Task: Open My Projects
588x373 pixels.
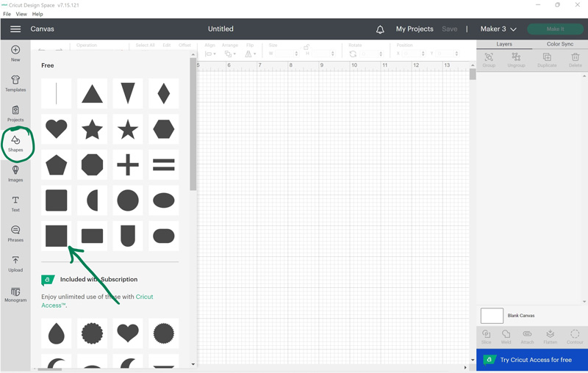Action: pos(415,29)
